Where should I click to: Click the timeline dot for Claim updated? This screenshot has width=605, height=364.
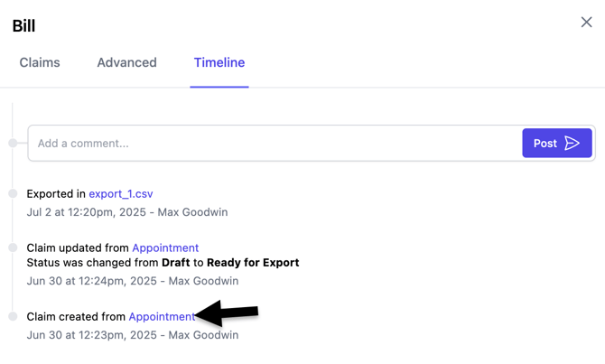coord(13,247)
